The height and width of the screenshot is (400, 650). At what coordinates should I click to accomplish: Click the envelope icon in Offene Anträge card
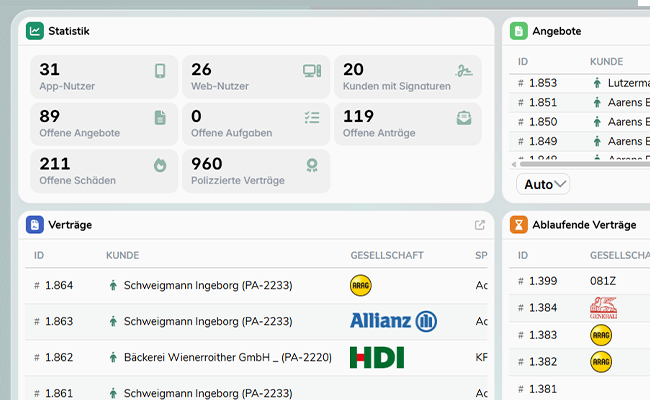[x=464, y=118]
